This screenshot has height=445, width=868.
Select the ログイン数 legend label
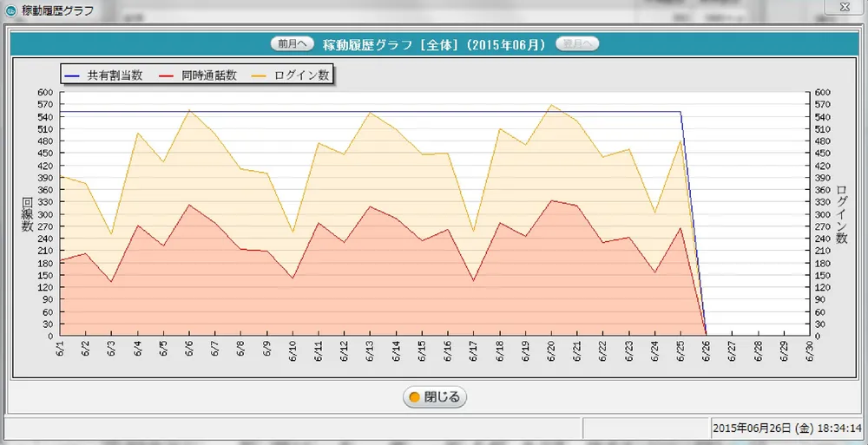point(302,75)
